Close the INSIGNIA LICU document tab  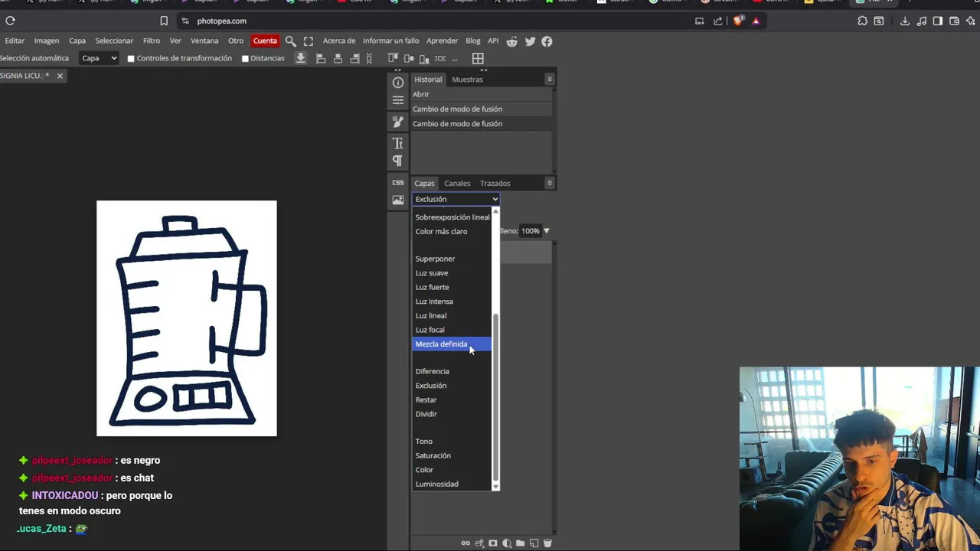[60, 76]
